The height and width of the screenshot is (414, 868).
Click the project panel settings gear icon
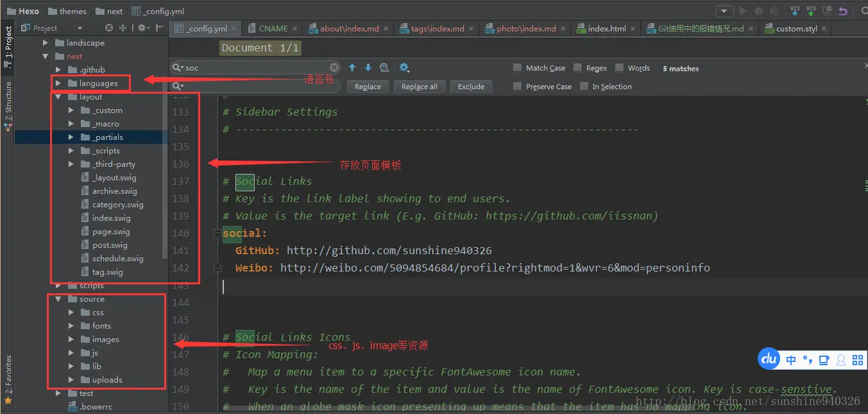click(x=142, y=28)
